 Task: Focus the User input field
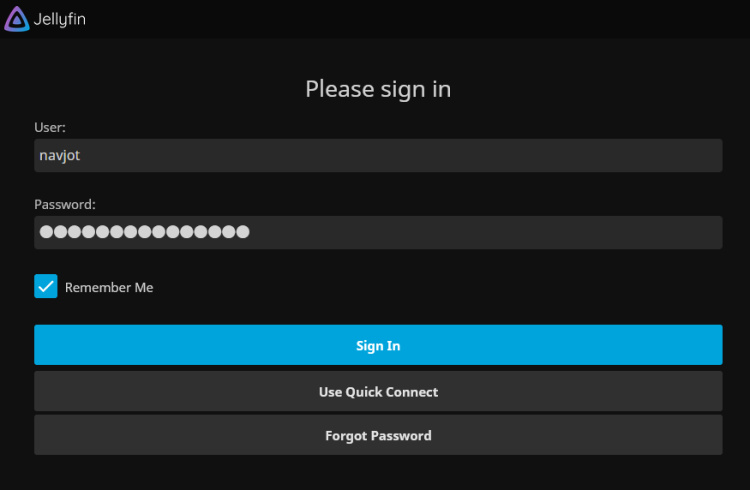tap(378, 155)
